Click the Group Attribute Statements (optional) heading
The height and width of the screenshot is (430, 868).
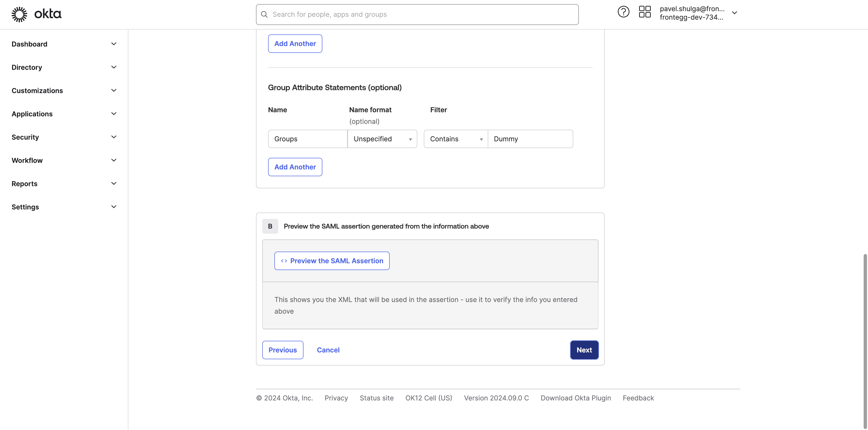click(335, 87)
